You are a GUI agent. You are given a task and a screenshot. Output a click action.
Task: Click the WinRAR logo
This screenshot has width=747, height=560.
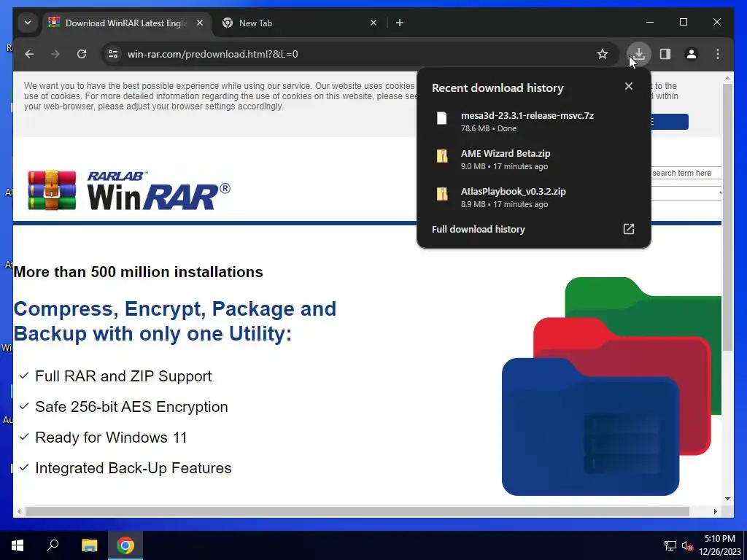pos(129,190)
